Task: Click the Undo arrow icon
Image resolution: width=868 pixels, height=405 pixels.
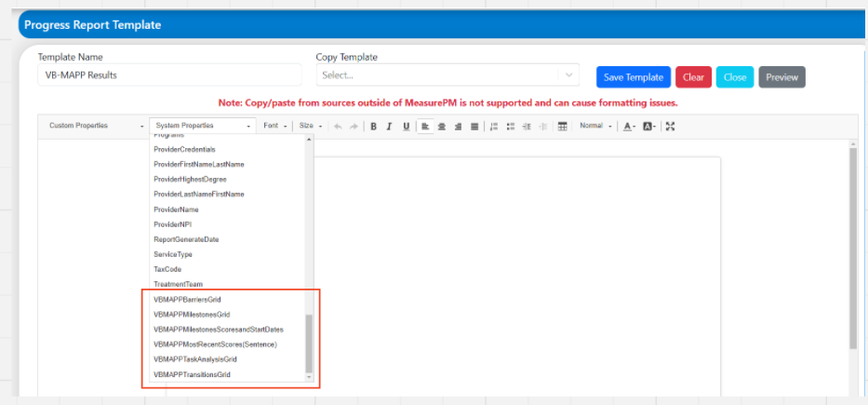Action: click(338, 127)
